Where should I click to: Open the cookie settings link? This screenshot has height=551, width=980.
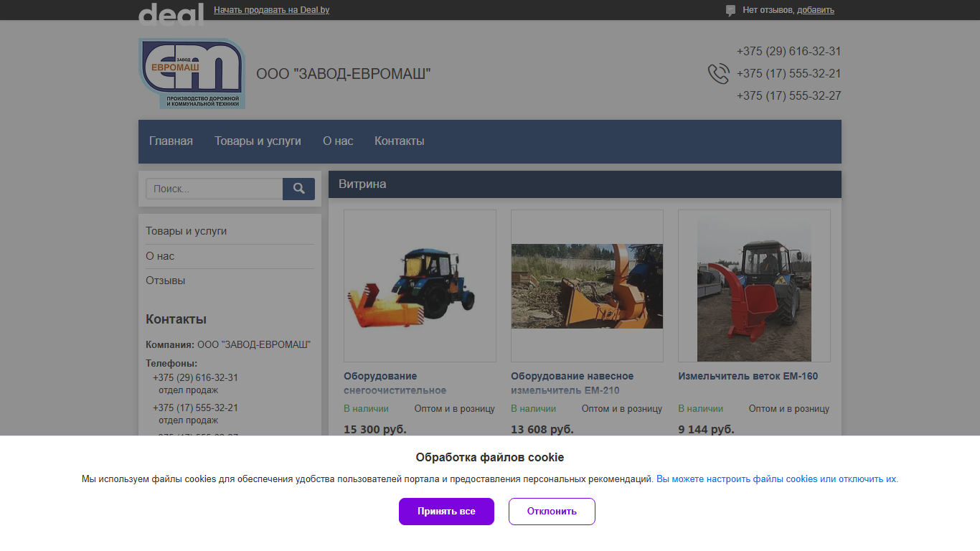point(777,479)
